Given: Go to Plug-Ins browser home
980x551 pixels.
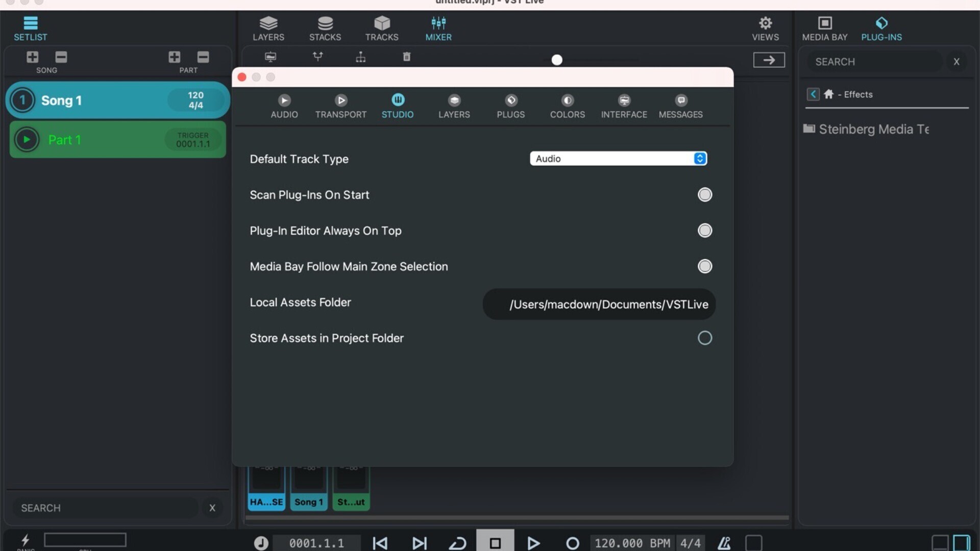Looking at the screenshot, I should 829,94.
